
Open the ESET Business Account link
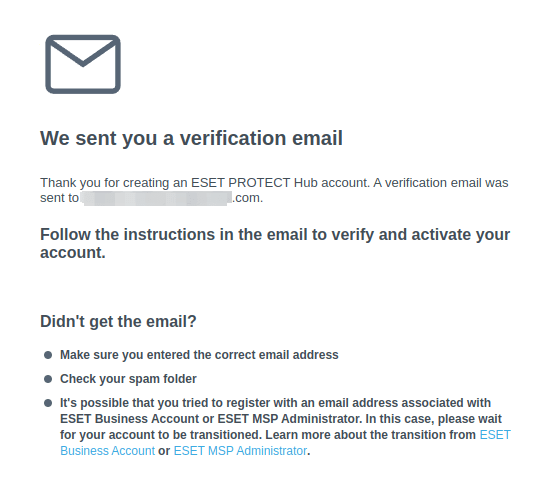tap(108, 451)
